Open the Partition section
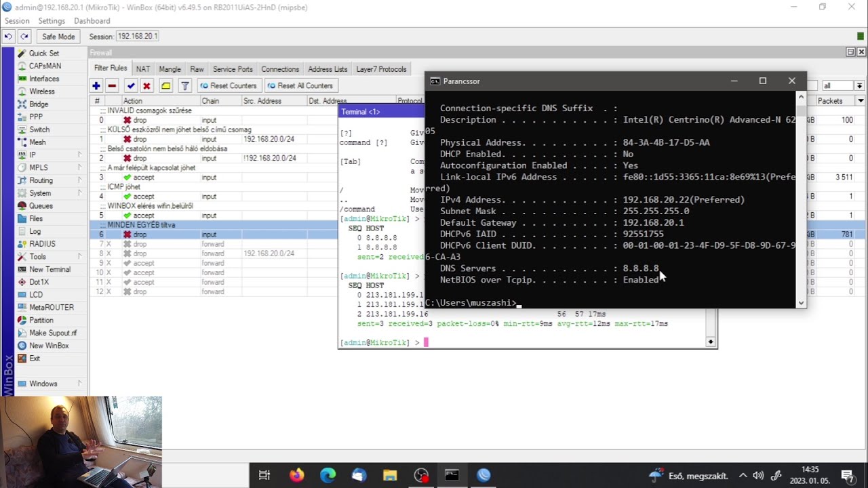868x488 pixels. 41,321
